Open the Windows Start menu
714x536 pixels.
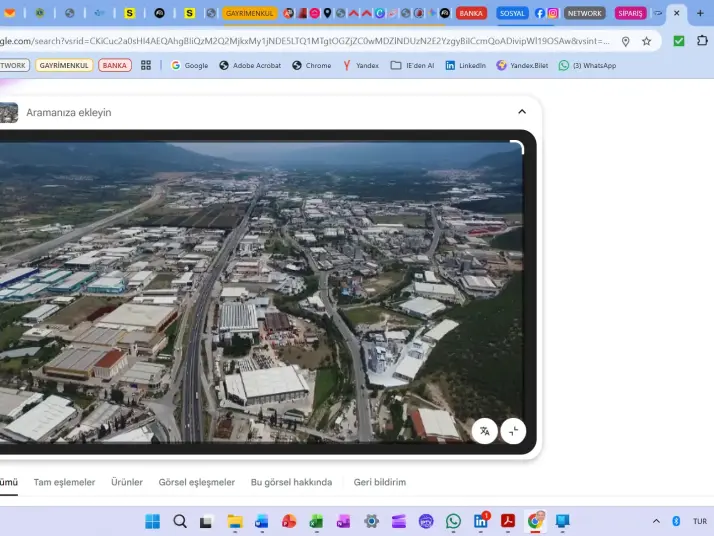pos(152,521)
